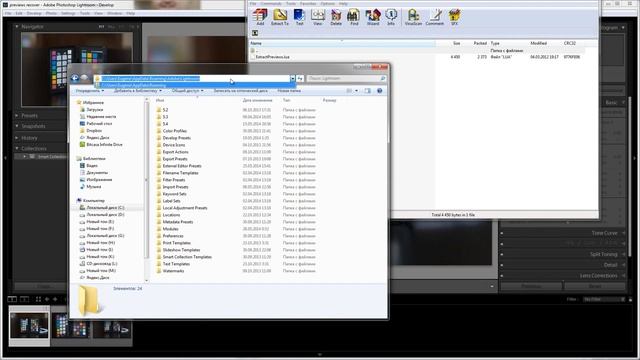Click the Lightroom loupe view icon at bottom-left
Screen dimensions: 640x360
[x=12, y=299]
